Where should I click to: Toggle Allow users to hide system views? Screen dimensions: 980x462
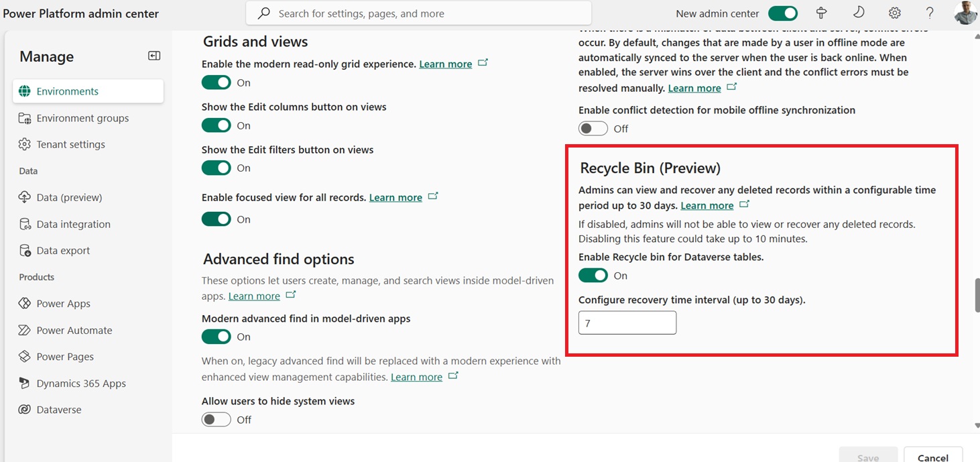217,420
